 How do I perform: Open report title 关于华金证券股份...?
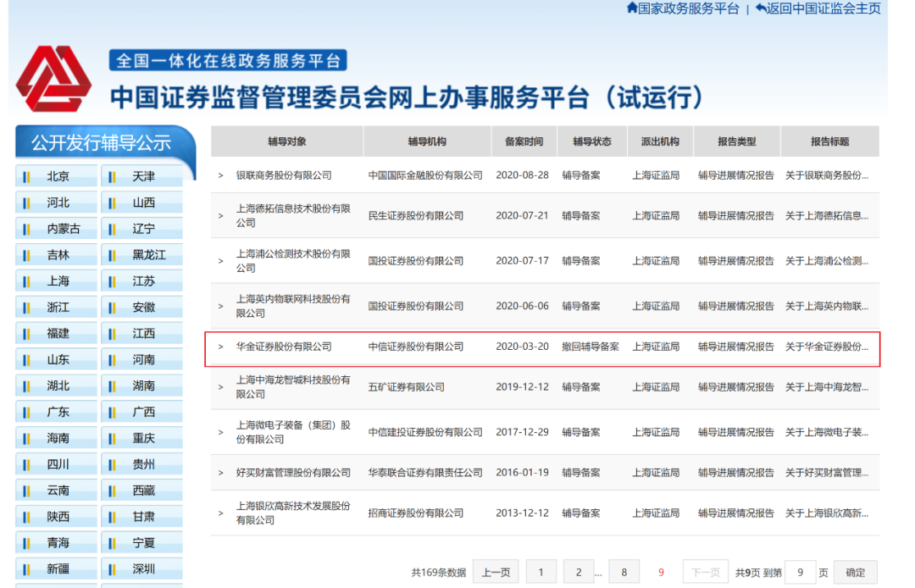tap(826, 347)
